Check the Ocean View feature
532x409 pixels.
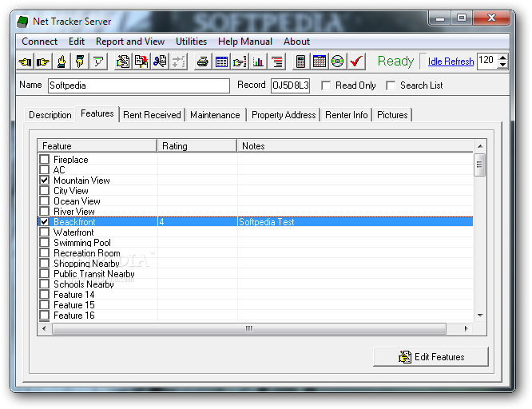pos(45,201)
